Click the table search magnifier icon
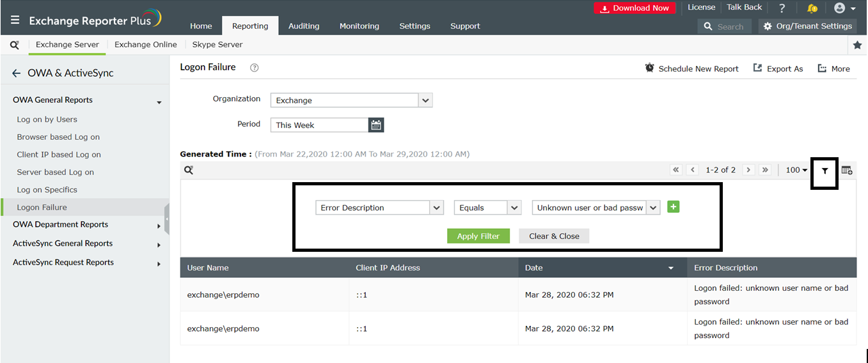This screenshot has height=363, width=868. [x=189, y=170]
